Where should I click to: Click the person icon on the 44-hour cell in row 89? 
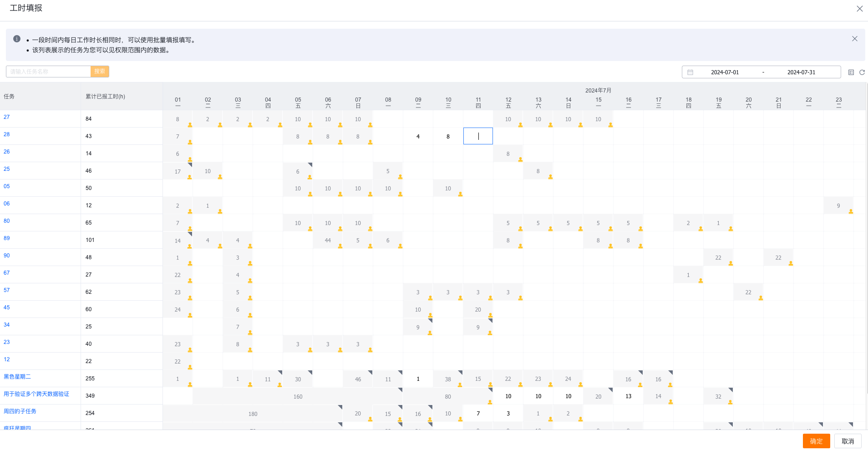coord(340,246)
